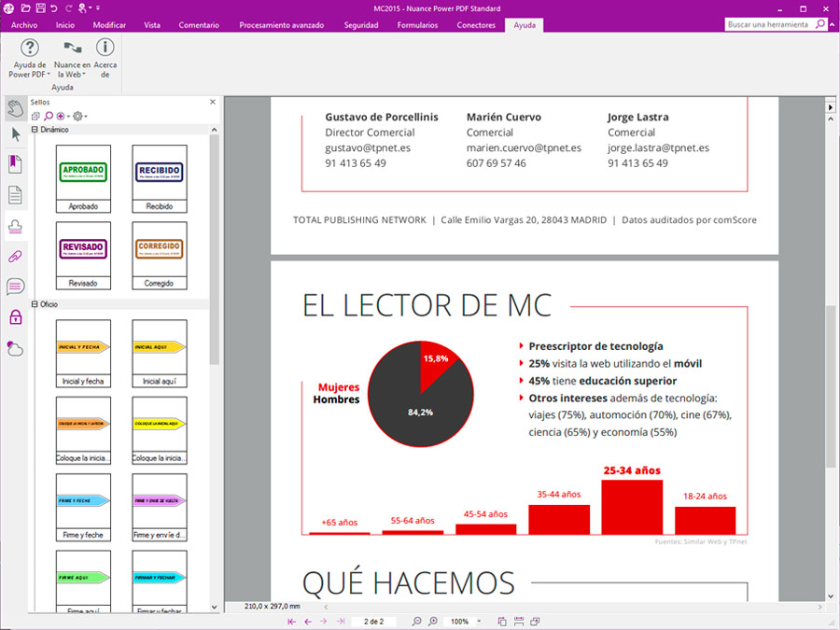The width and height of the screenshot is (840, 630).
Task: Close the Sellos panel
Action: point(213,102)
